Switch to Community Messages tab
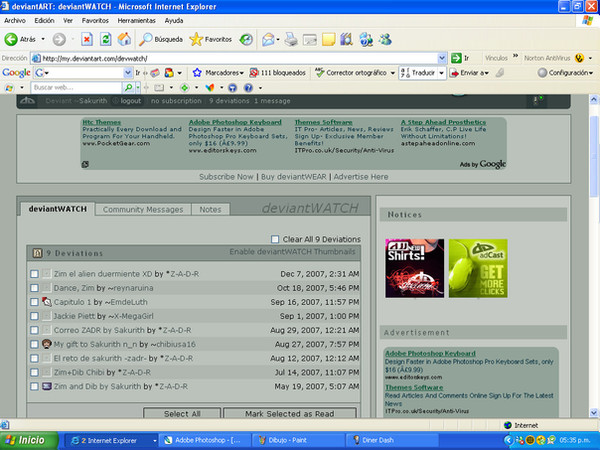600x450 pixels. click(x=143, y=209)
